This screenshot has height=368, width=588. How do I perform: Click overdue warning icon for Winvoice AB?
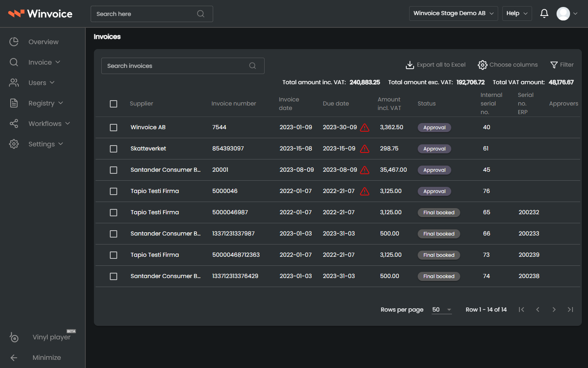coord(365,128)
